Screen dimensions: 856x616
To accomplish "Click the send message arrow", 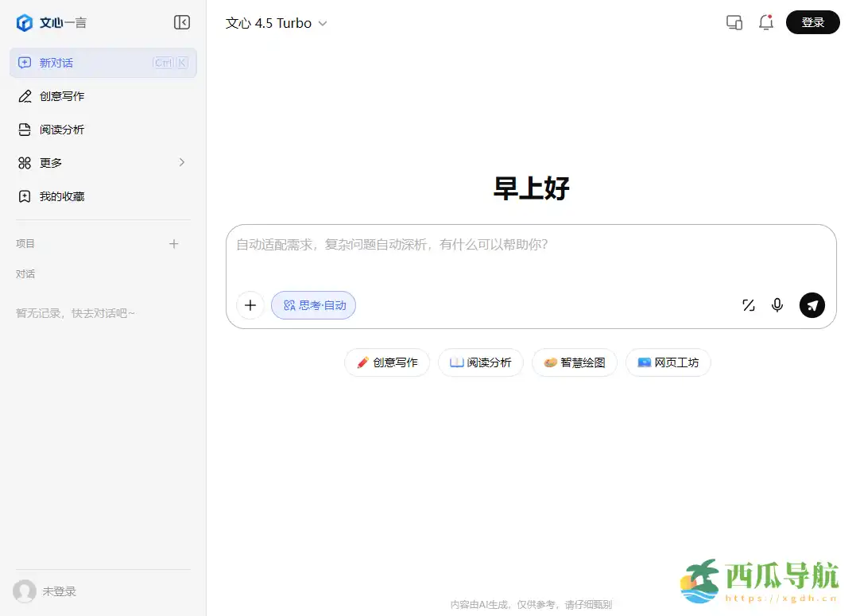I will point(811,305).
